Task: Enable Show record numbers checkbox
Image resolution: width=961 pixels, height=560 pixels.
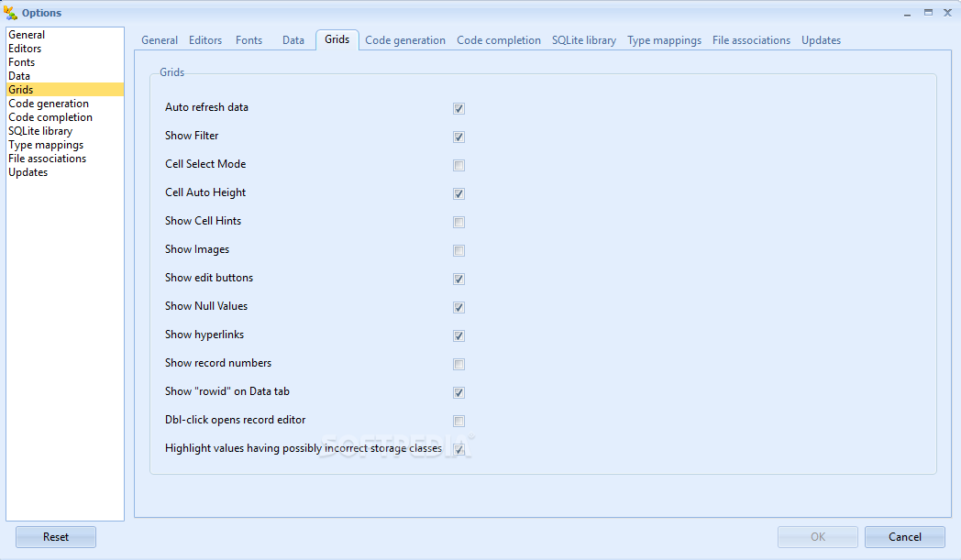Action: coord(459,364)
